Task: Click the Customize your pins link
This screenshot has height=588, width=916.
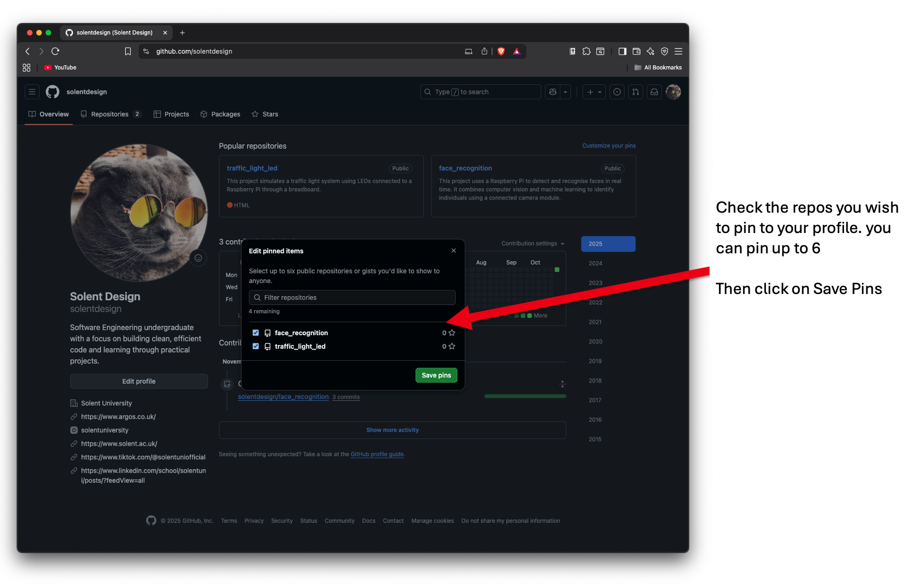Action: click(x=608, y=146)
